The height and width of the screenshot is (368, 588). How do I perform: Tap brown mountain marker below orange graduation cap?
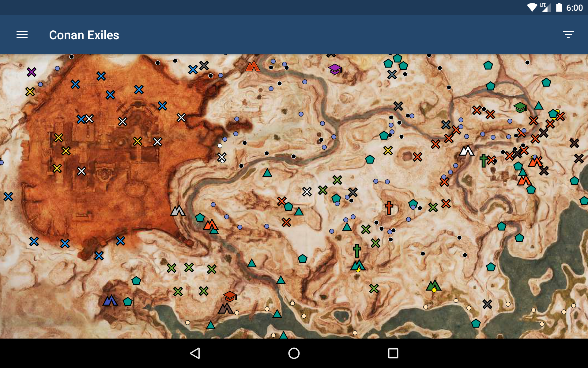pos(226,308)
